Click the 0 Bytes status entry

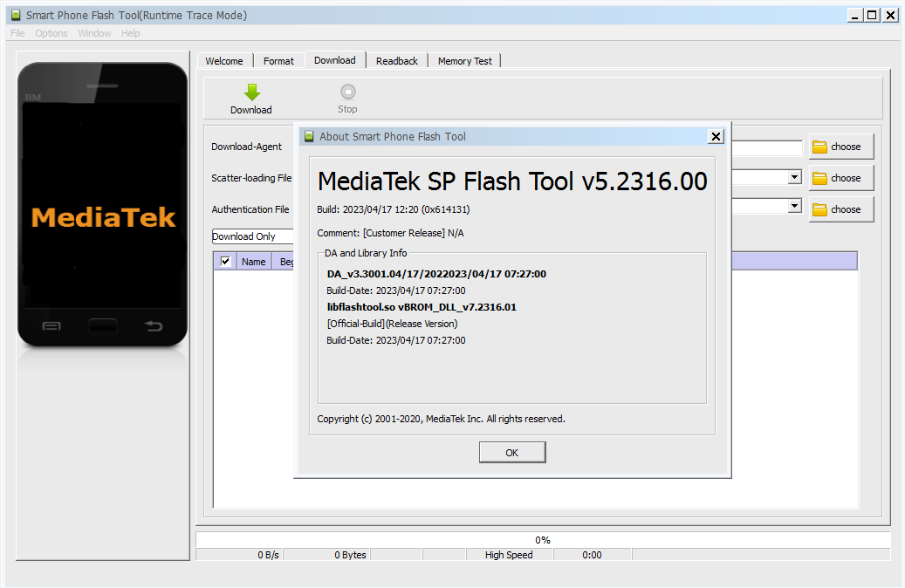point(326,555)
